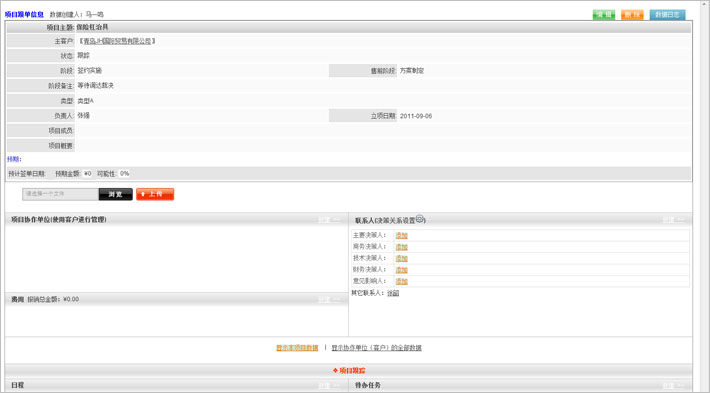Click the file selection input field

click(60, 194)
